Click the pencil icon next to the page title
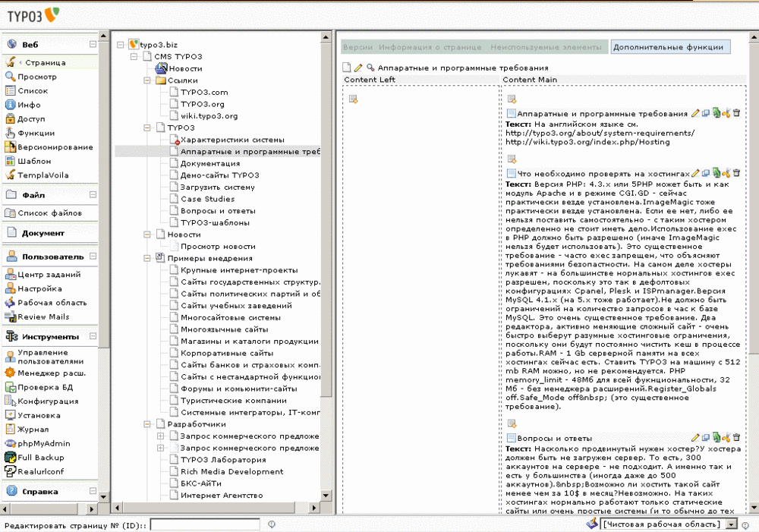The height and width of the screenshot is (532, 759). [358, 68]
